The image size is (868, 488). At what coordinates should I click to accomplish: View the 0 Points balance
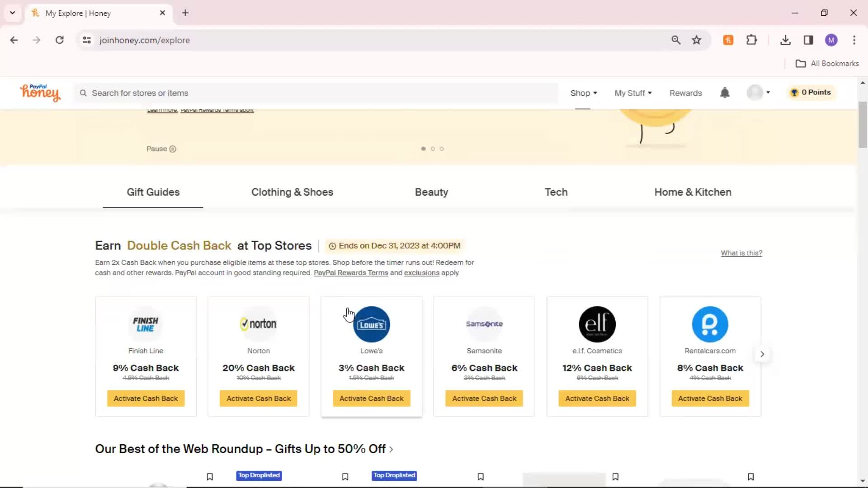[811, 92]
